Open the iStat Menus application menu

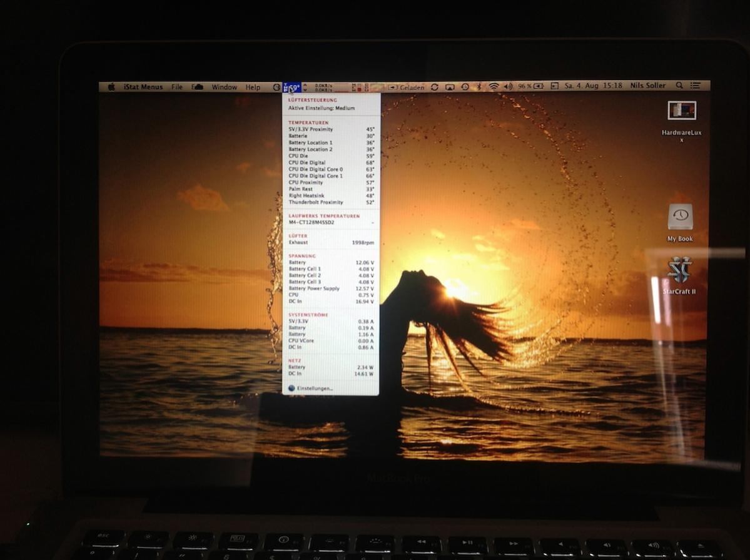point(143,86)
